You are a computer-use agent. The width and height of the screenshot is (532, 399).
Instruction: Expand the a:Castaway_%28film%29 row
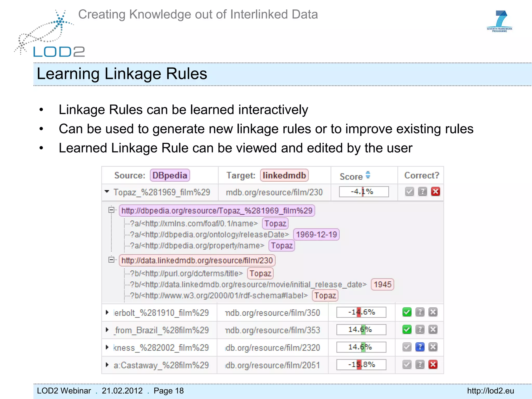point(107,365)
